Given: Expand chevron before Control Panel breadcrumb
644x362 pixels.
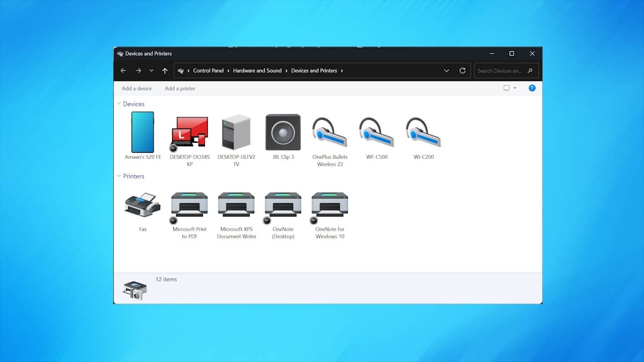Looking at the screenshot, I should [189, 71].
